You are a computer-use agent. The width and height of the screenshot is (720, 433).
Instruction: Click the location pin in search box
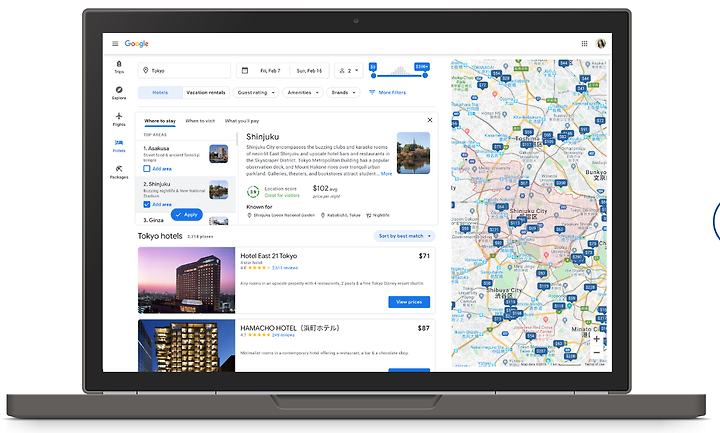[x=146, y=70]
